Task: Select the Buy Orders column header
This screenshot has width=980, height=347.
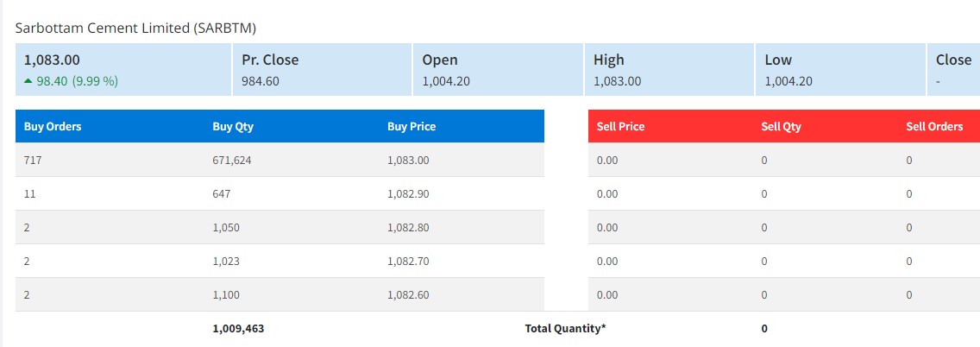Action: [x=52, y=126]
